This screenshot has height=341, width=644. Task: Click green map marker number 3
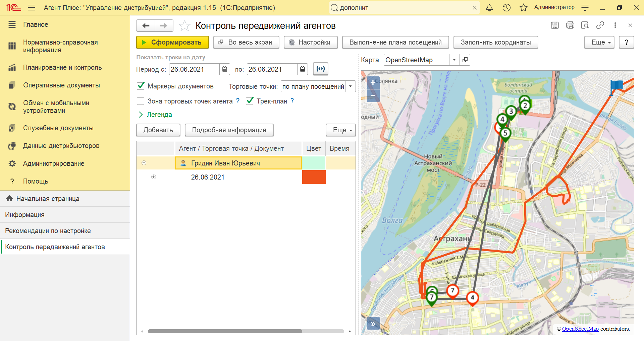click(x=511, y=112)
